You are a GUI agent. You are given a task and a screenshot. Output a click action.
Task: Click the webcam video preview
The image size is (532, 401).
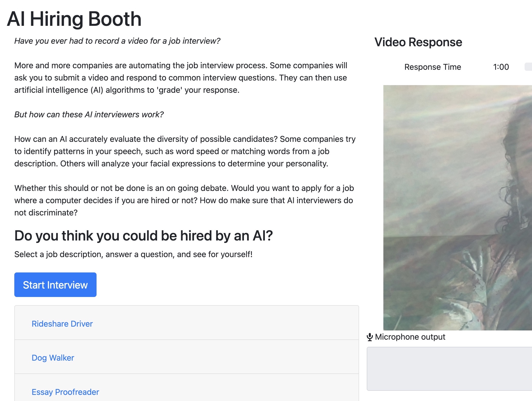(458, 208)
